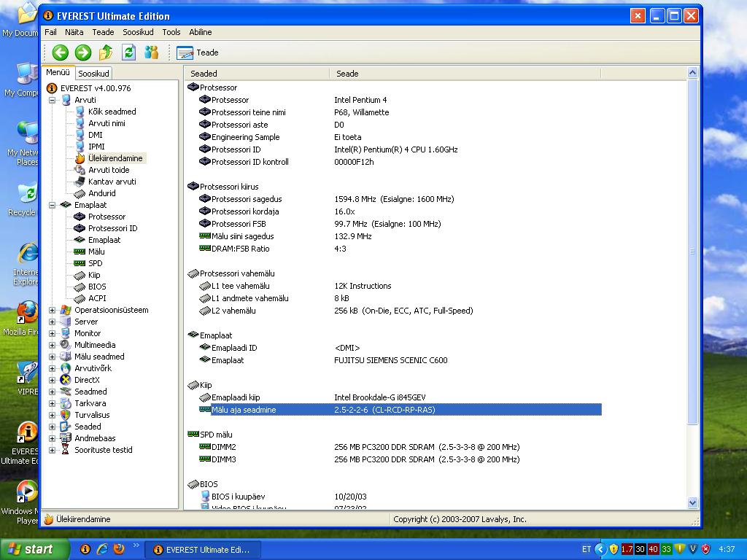
Task: Click the Soorituste testid hourglass icon
Action: coord(66,450)
